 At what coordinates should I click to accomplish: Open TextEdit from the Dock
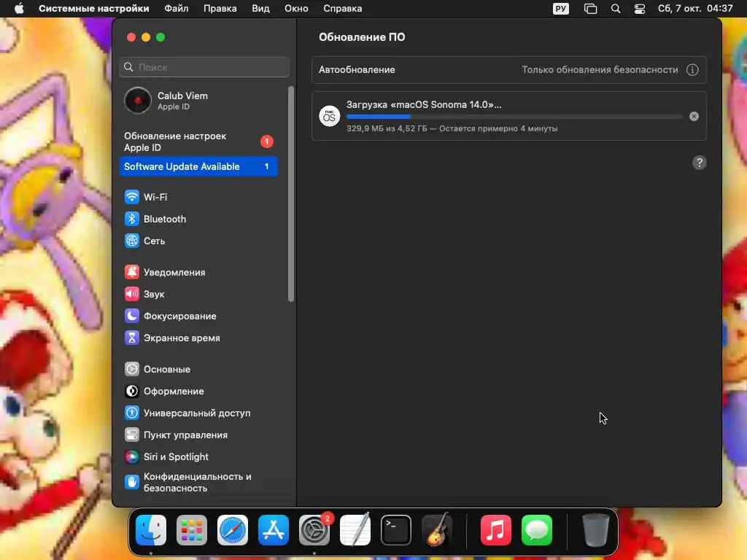pyautogui.click(x=355, y=530)
